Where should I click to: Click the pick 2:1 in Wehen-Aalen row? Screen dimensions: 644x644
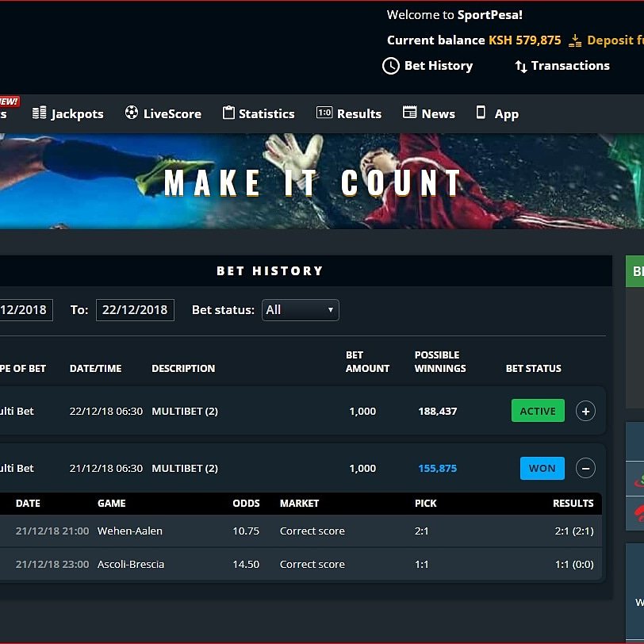pos(421,531)
